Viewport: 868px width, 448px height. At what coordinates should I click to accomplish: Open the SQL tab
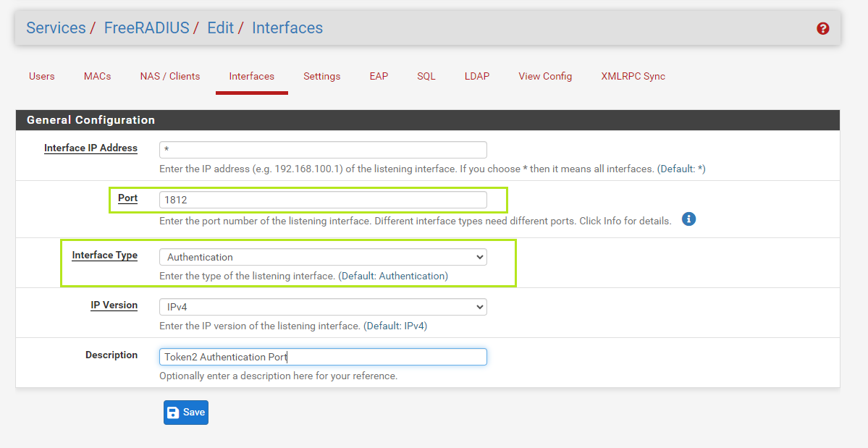click(x=426, y=76)
